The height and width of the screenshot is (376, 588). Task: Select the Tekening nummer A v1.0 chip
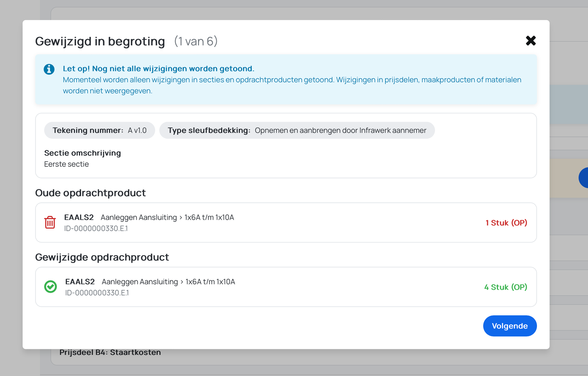99,130
